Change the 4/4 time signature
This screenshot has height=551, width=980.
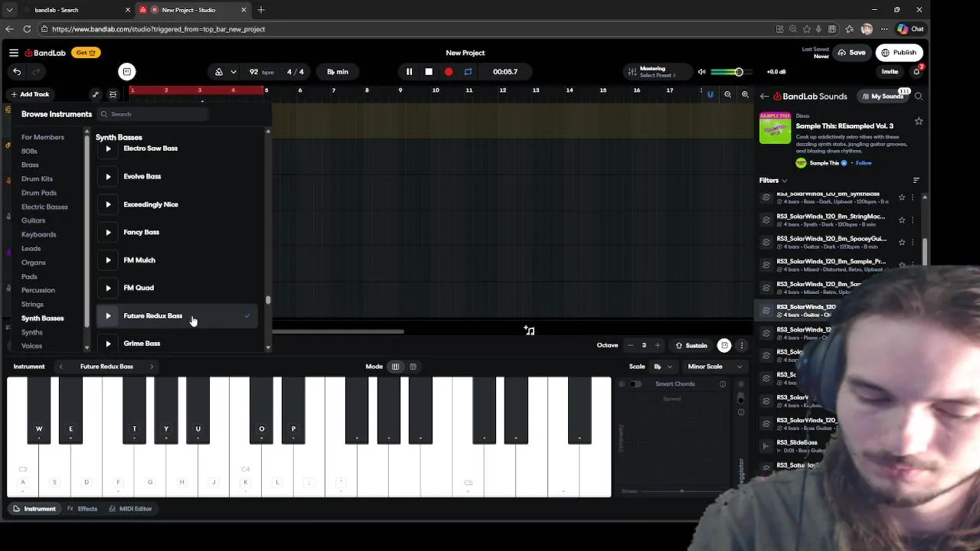(x=295, y=72)
